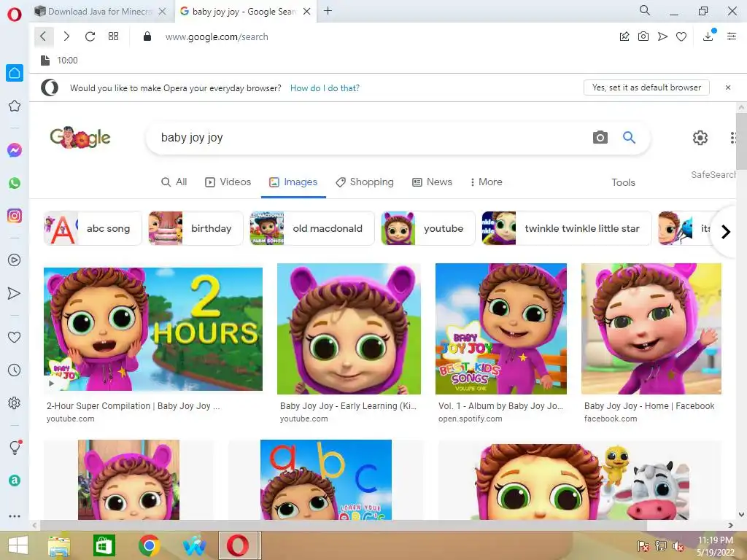Open the lightbulb tips icon in sidebar

15,447
